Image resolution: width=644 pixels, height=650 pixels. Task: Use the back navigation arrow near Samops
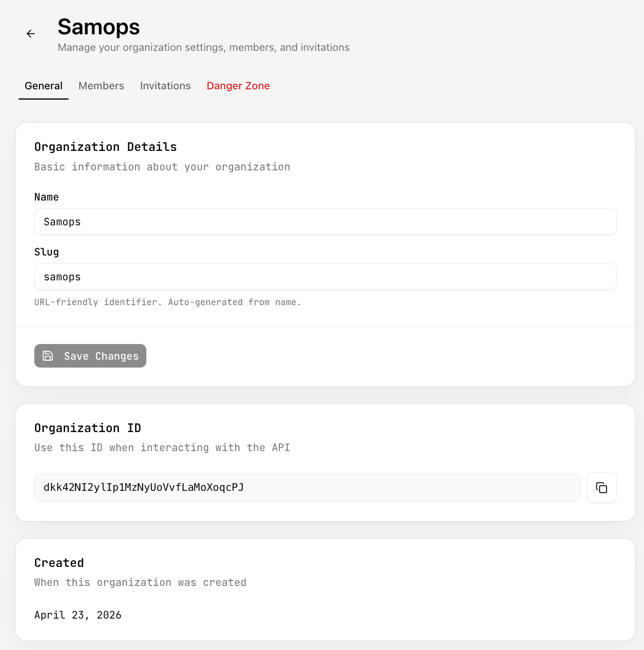(x=31, y=33)
